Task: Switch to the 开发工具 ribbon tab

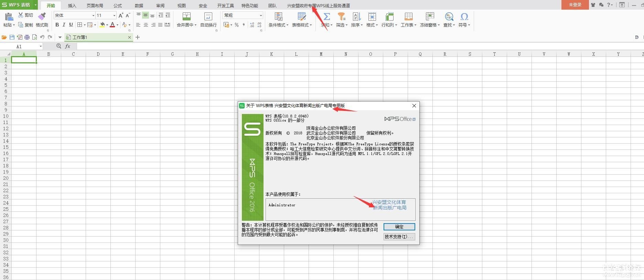Action: (225, 6)
